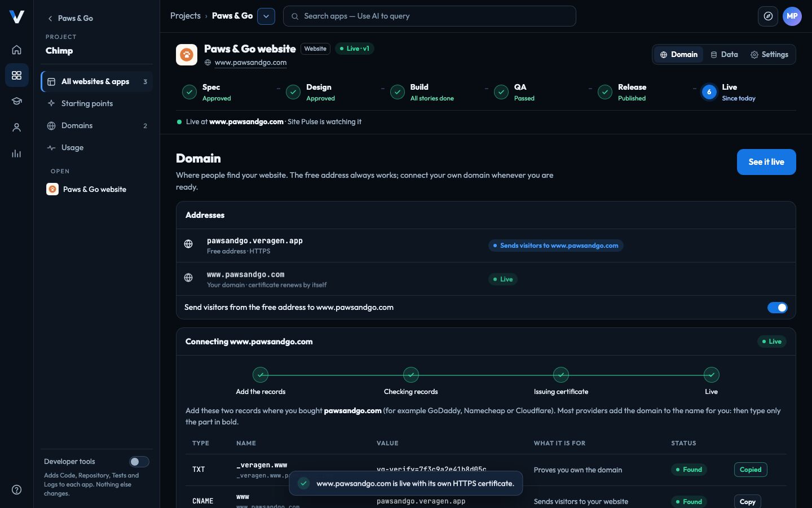Click the Add the records step circle
812x508 pixels.
point(261,375)
